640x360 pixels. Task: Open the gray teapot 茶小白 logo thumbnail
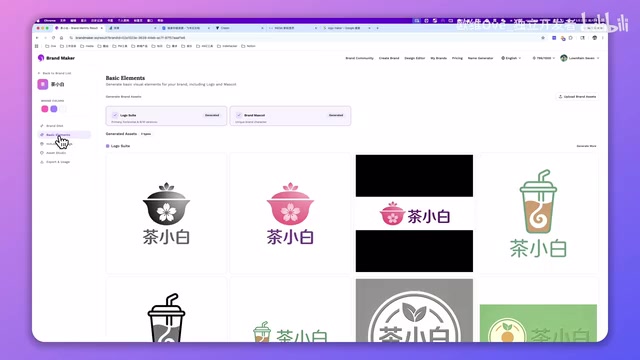pos(166,213)
